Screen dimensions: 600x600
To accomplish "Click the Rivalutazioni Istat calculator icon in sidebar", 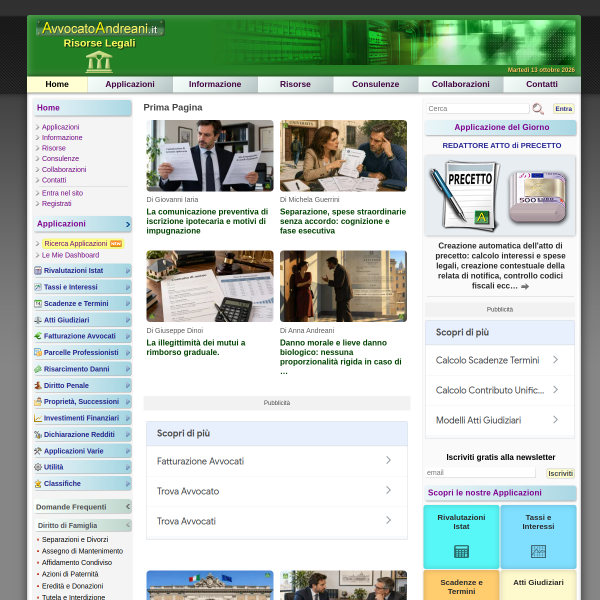I will (x=38, y=271).
